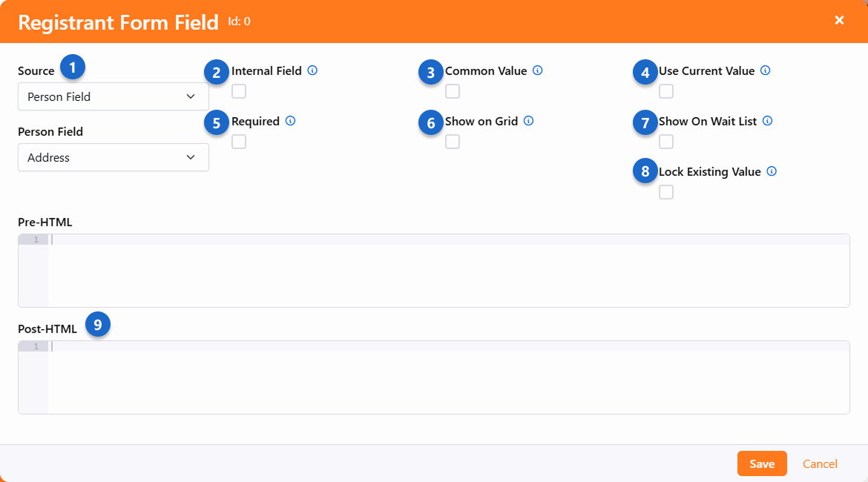This screenshot has width=868, height=482.
Task: Cancel the form field dialog
Action: 820,463
